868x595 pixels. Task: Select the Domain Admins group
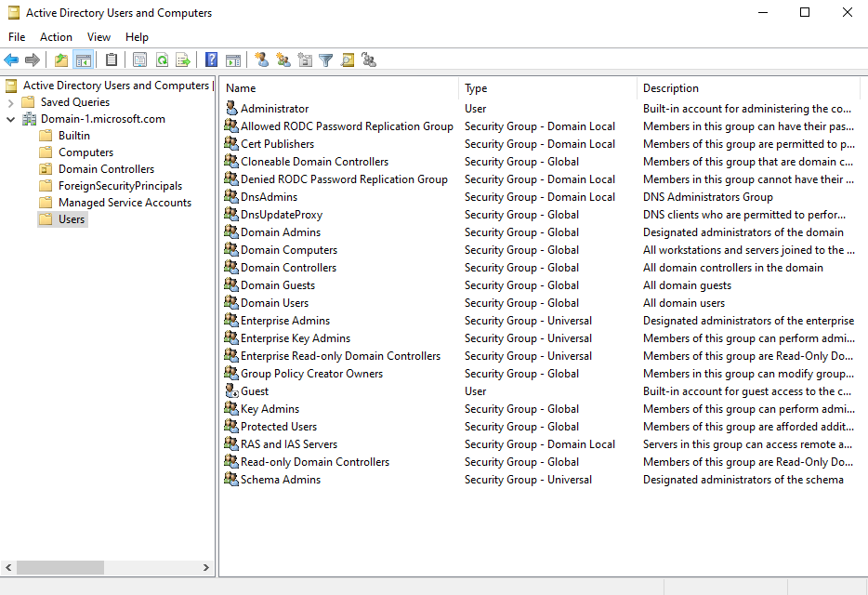[277, 231]
